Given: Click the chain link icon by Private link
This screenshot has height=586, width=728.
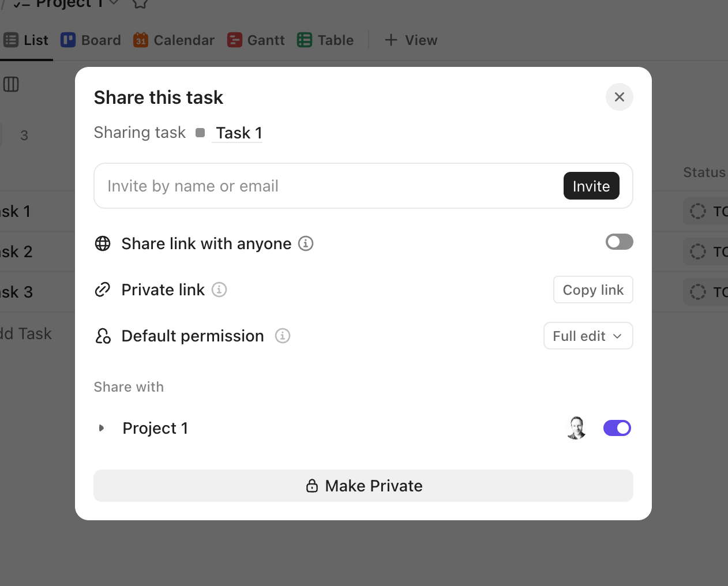Looking at the screenshot, I should coord(103,290).
